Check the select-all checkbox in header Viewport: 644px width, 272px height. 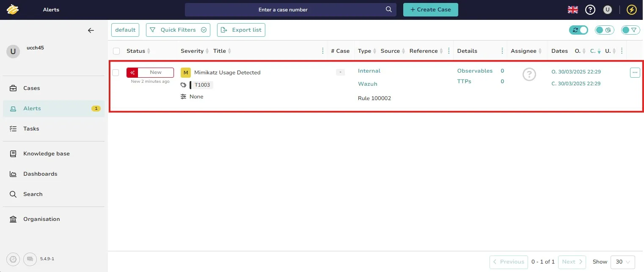coord(116,51)
